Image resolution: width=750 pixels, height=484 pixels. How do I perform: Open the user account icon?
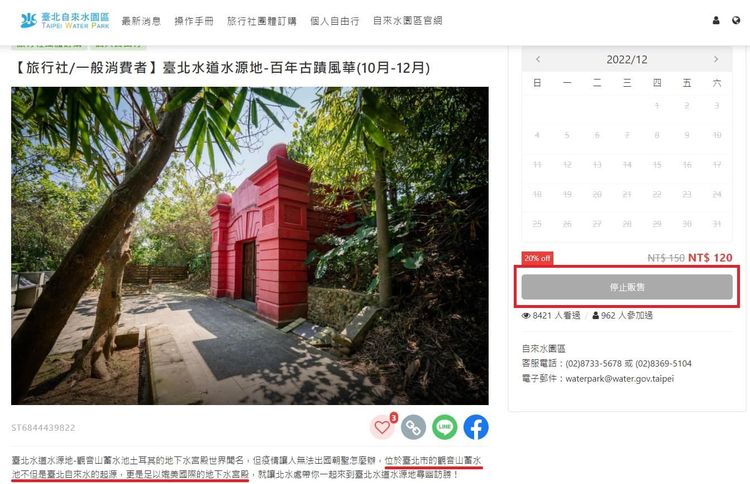coord(716,21)
